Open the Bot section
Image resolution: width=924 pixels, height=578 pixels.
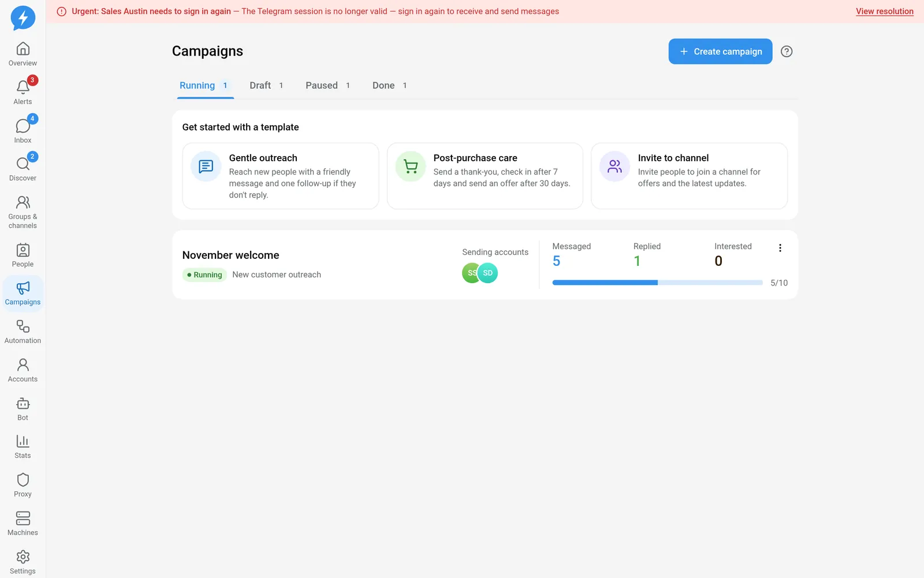(x=23, y=409)
